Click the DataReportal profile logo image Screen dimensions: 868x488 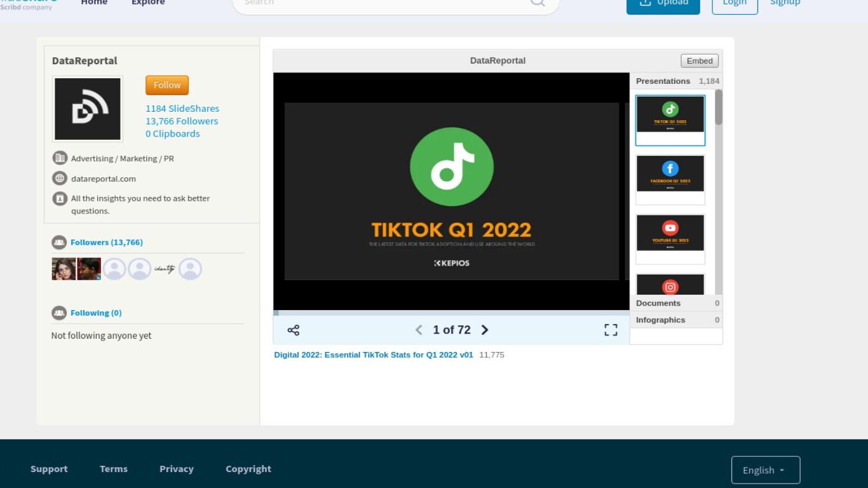(88, 109)
